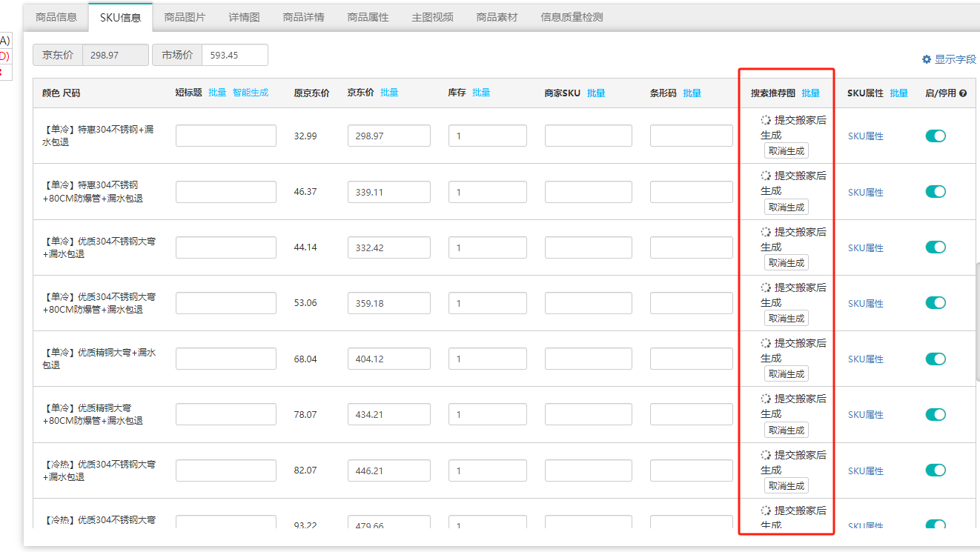Click the 京东价 field with 298.97 in first row
Viewport: 980px width, 552px height.
point(388,136)
